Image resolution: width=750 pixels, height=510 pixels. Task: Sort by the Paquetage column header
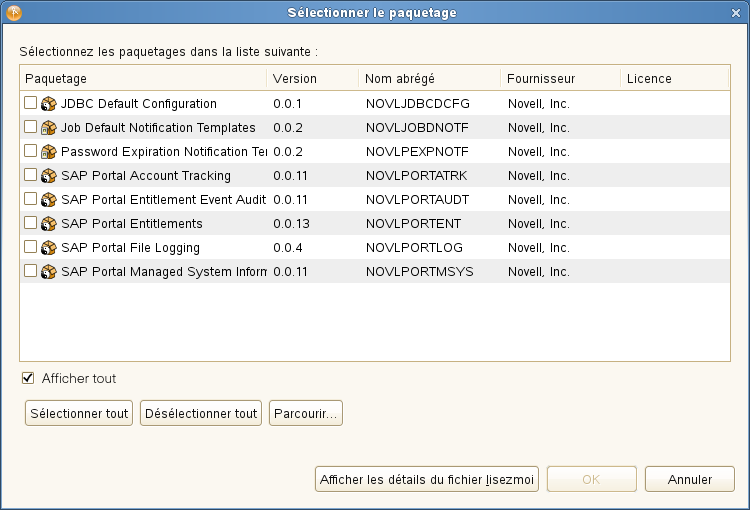142,78
